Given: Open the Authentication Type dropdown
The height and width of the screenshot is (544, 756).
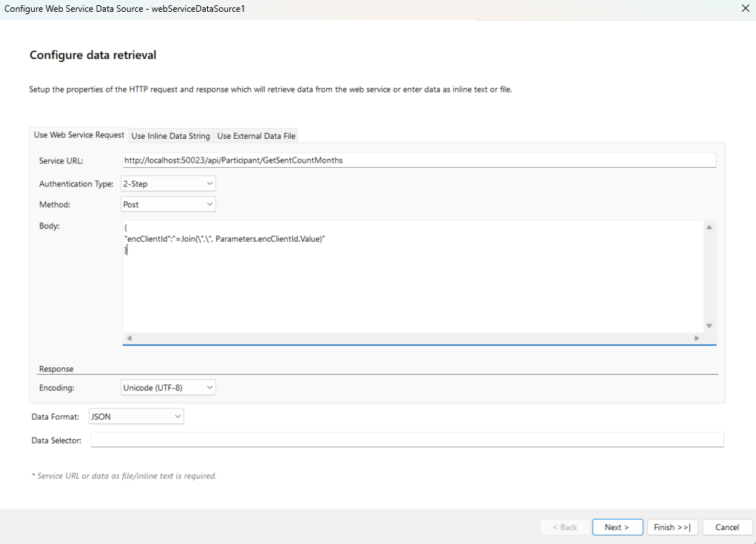Looking at the screenshot, I should click(168, 183).
